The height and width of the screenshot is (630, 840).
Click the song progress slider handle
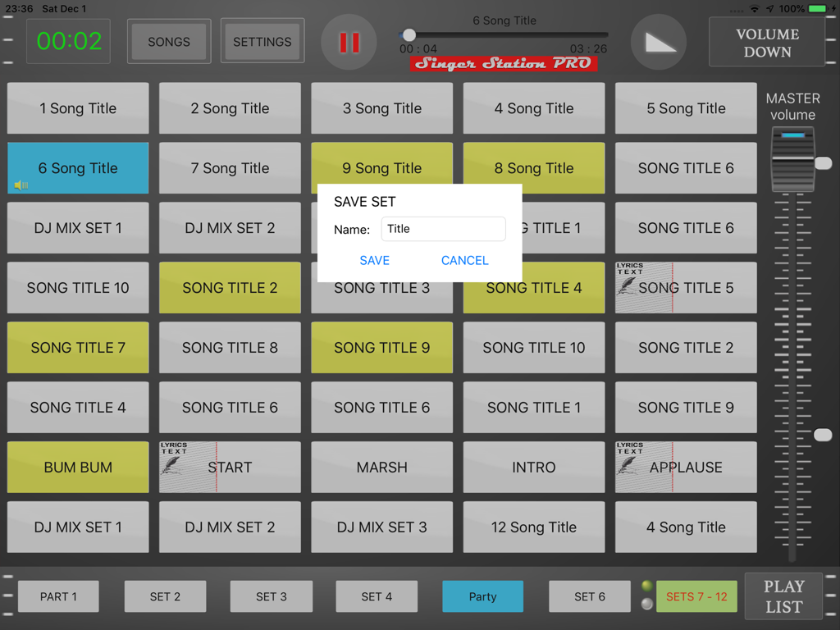tap(409, 34)
